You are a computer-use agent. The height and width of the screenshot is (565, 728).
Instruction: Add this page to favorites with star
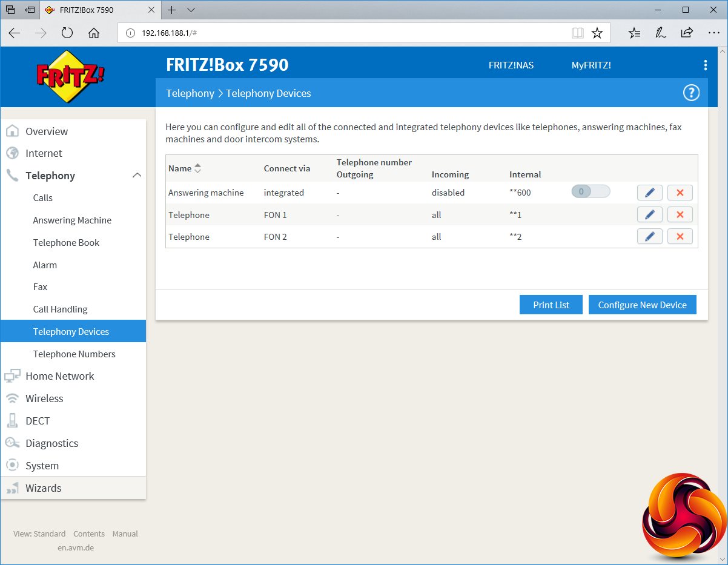point(597,33)
